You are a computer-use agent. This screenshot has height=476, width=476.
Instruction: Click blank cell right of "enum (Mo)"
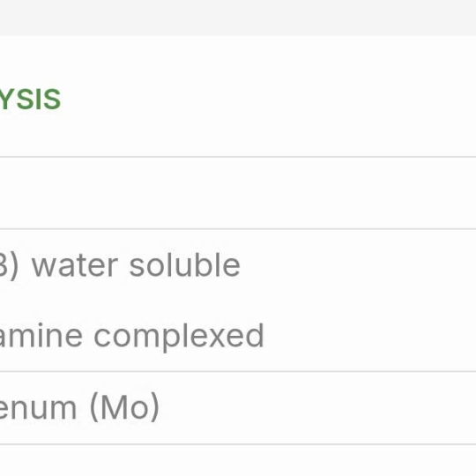[317, 408]
